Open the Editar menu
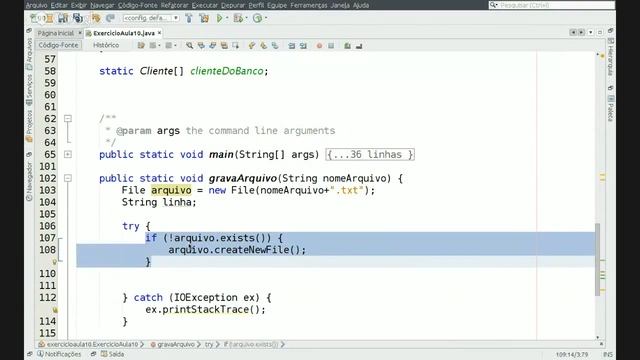This screenshot has height=360, width=640. point(59,5)
